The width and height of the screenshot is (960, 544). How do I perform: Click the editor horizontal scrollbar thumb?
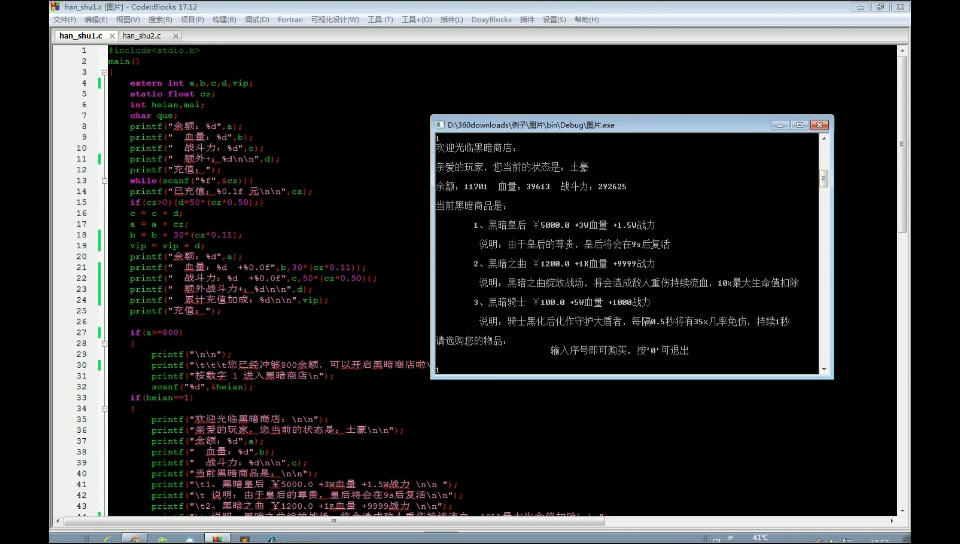334,521
